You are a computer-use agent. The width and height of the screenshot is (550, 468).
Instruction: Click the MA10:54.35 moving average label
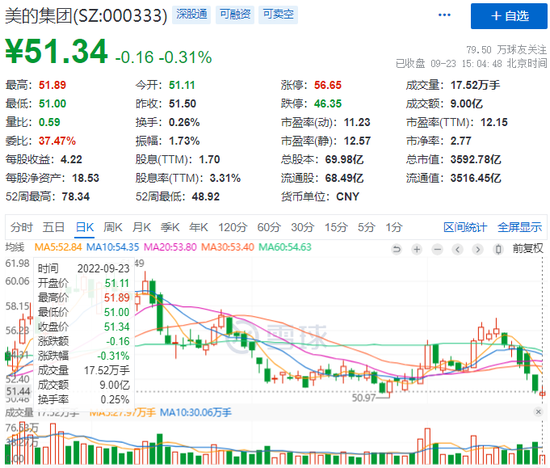point(113,247)
